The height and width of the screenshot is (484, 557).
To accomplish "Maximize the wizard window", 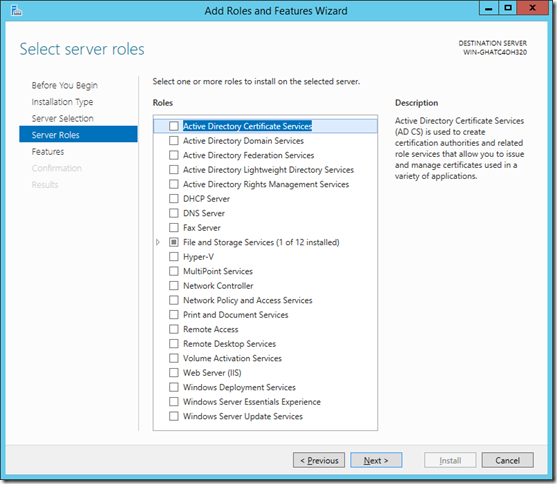I will [x=508, y=8].
